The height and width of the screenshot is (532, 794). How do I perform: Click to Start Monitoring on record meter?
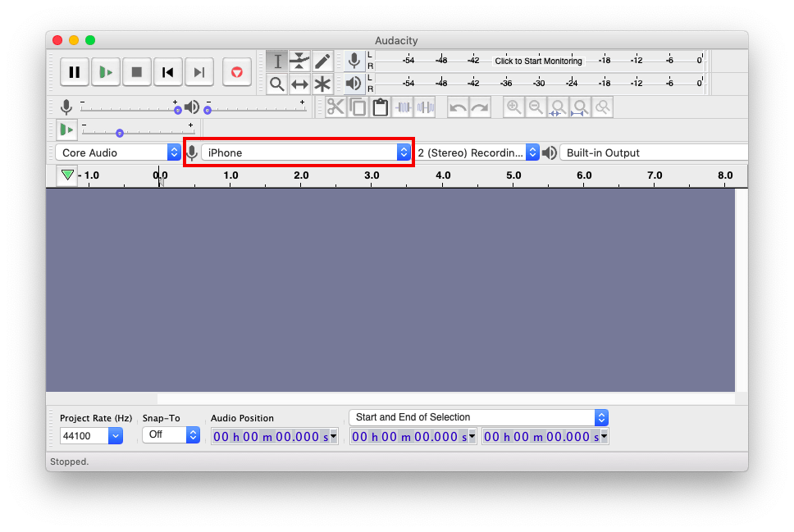[538, 61]
